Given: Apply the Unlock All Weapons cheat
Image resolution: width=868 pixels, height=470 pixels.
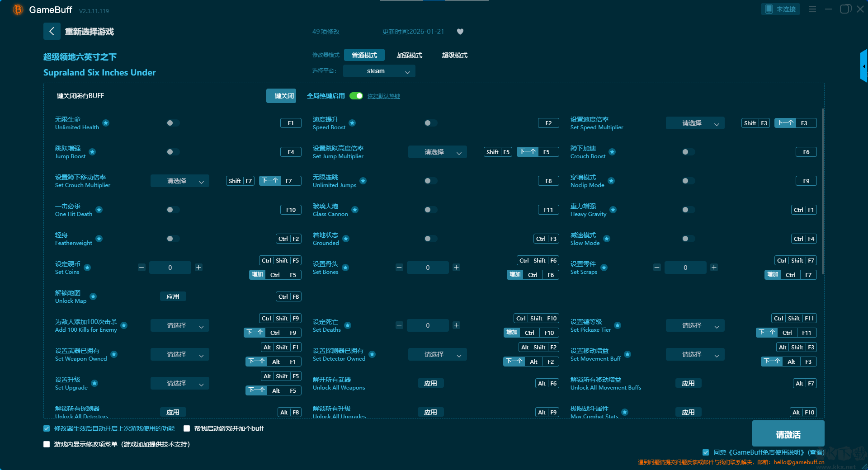Looking at the screenshot, I should click(x=431, y=383).
